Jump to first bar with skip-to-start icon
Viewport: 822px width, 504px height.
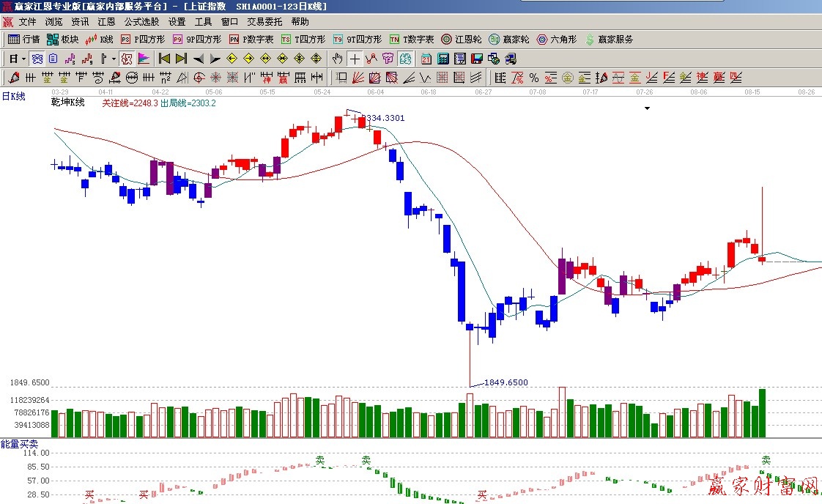pos(164,59)
